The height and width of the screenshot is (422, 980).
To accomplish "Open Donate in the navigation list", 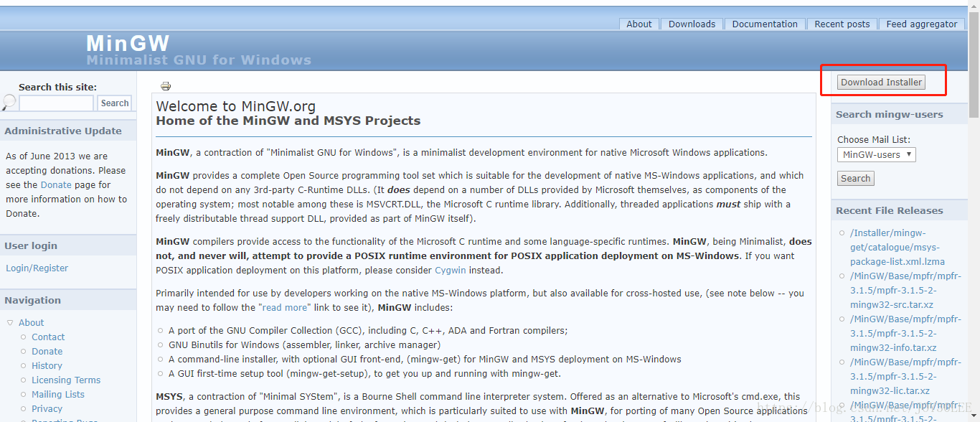I will tap(47, 351).
